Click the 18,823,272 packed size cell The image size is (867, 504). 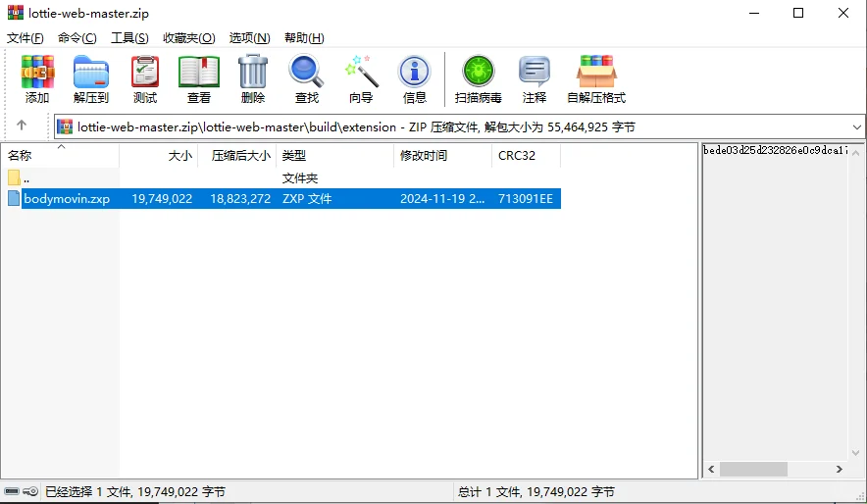(x=240, y=198)
